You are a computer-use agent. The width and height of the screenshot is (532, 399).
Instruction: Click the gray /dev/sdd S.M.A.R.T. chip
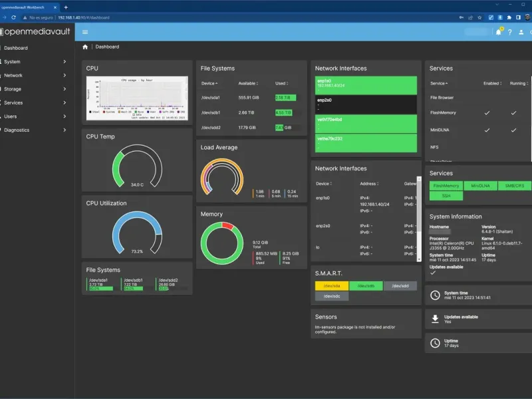[x=400, y=286]
